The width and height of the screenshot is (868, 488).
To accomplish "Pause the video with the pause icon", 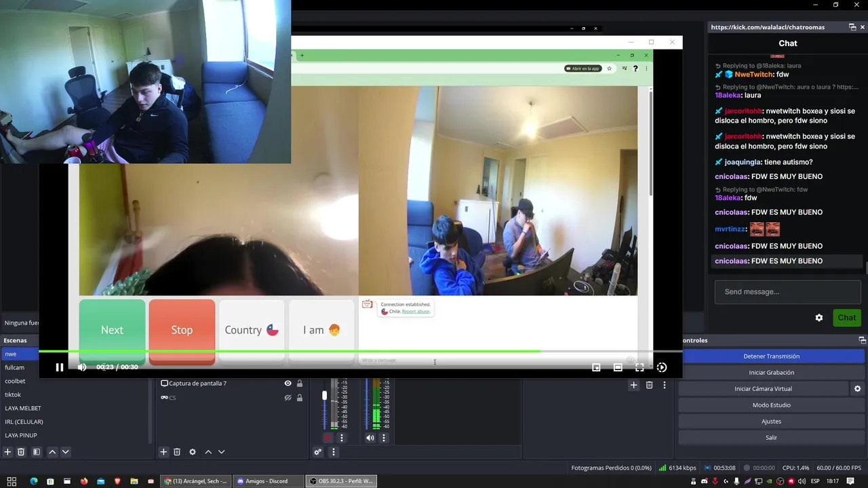I will 59,367.
